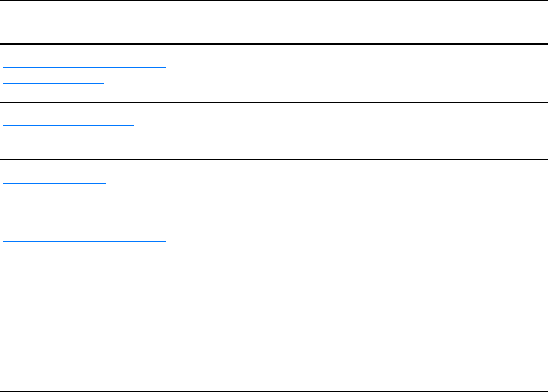Click the blank space under the last link
Viewport: 548px width, 392px height.
click(x=90, y=376)
